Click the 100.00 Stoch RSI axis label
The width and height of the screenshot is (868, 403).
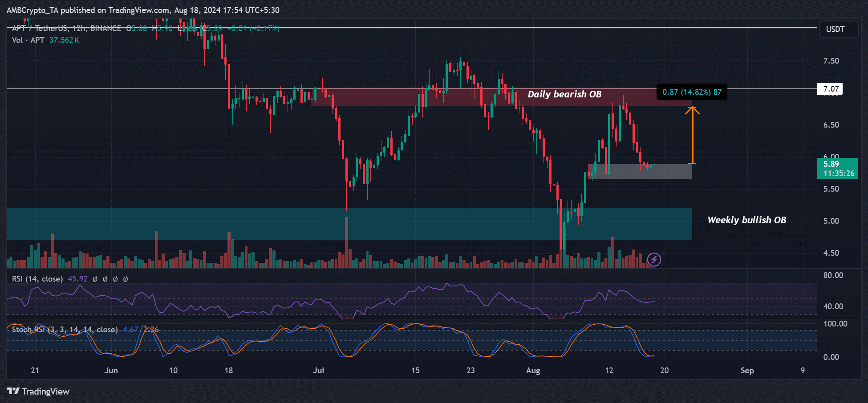[835, 324]
